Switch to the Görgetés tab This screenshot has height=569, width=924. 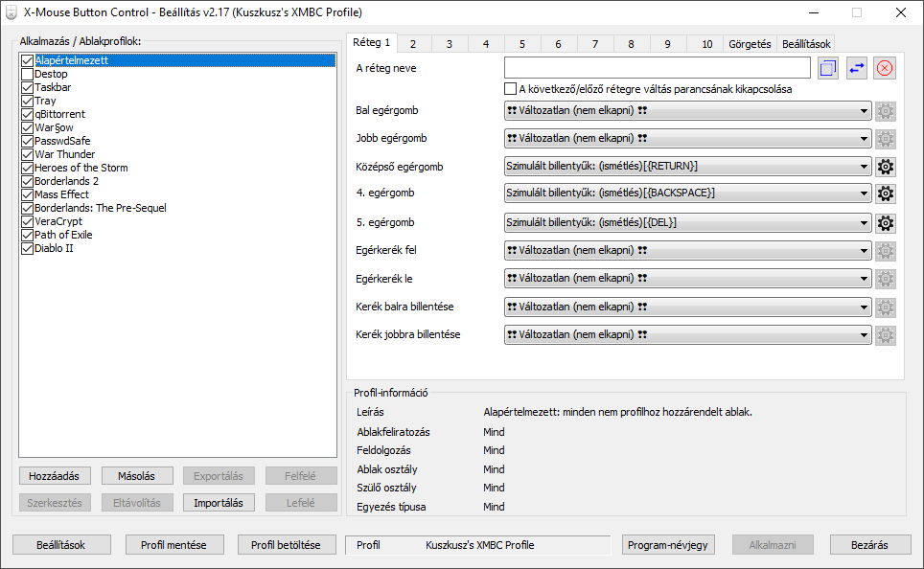point(750,44)
